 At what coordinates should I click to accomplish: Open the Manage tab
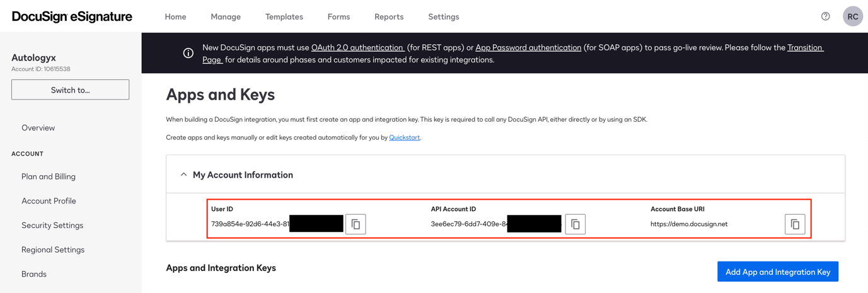point(226,17)
